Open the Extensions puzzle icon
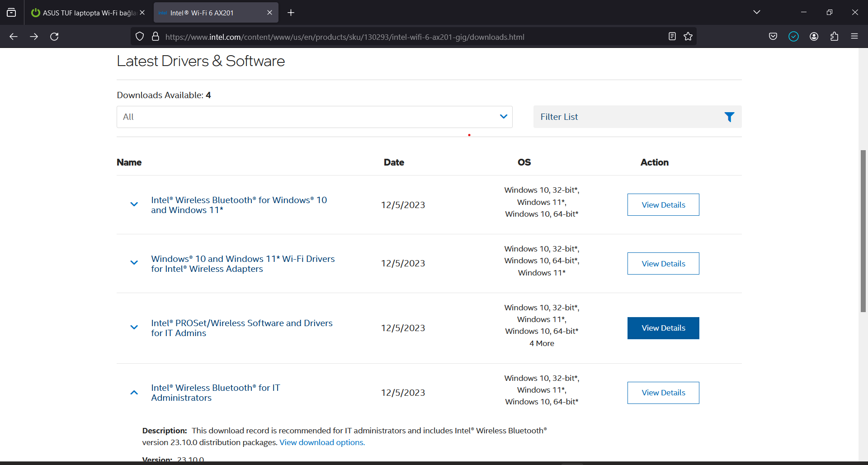This screenshot has width=868, height=465. pyautogui.click(x=834, y=37)
